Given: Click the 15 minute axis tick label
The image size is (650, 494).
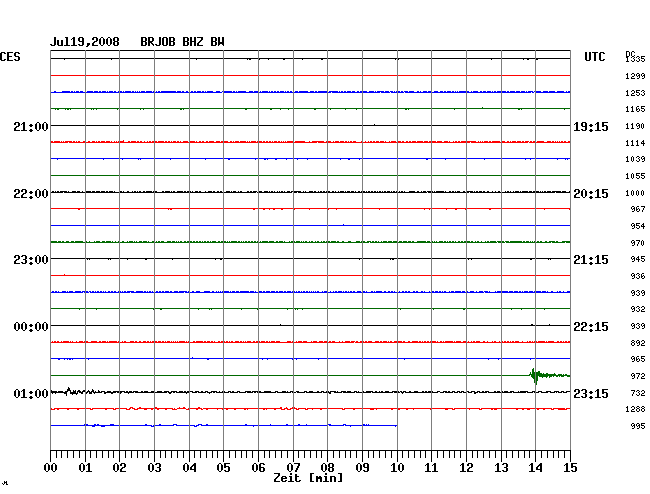Looking at the screenshot, I should click(570, 468).
